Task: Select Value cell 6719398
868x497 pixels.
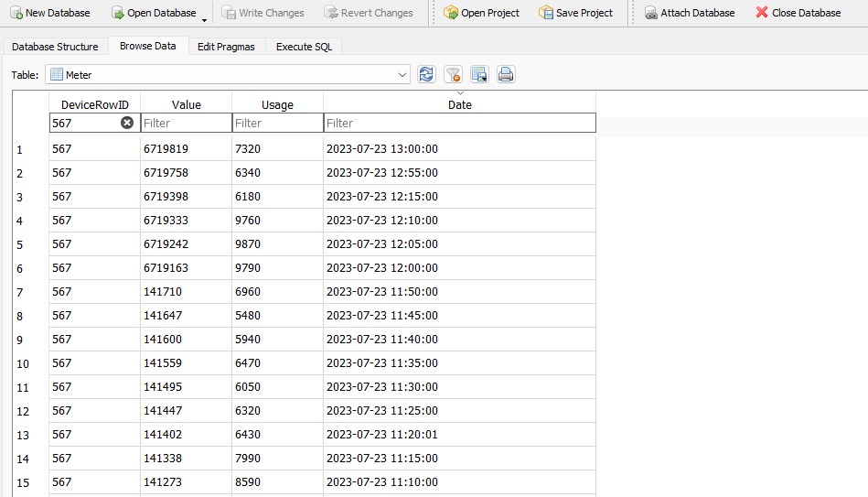Action: (x=186, y=196)
